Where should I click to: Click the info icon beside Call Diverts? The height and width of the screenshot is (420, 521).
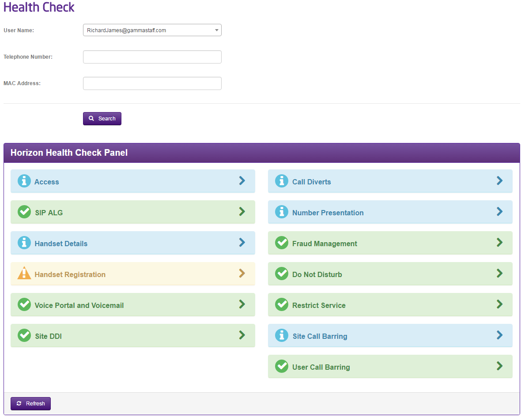[281, 181]
